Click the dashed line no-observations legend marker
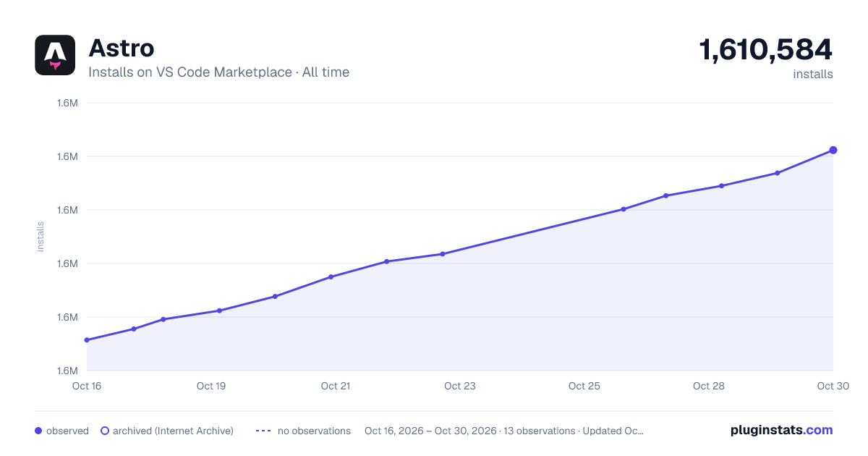Image resolution: width=868 pixels, height=456 pixels. (x=263, y=431)
